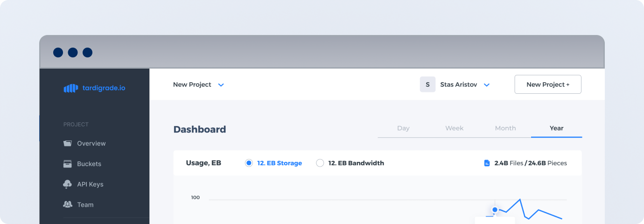
Task: Open Buckets via its archive box icon
Action: pyautogui.click(x=68, y=164)
